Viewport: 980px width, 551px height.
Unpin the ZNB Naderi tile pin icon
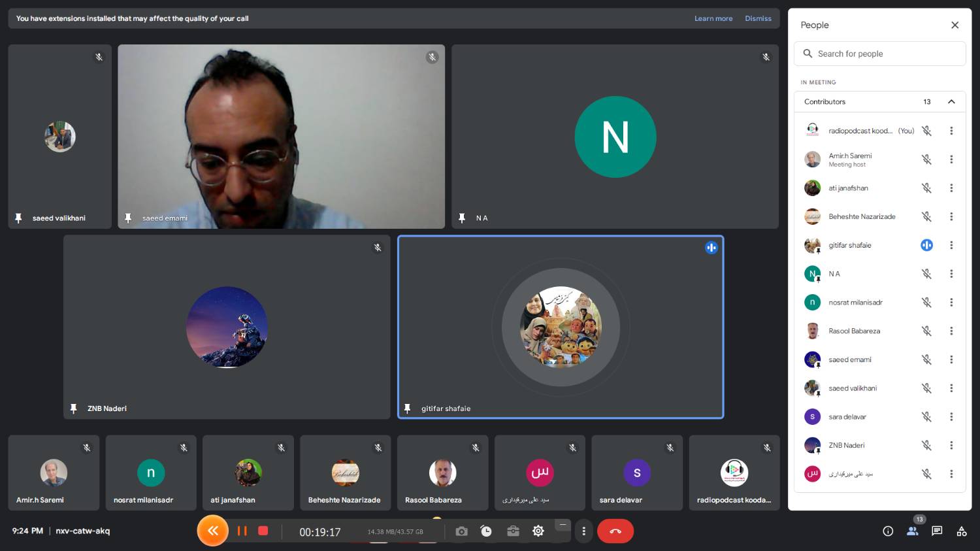pos(73,409)
